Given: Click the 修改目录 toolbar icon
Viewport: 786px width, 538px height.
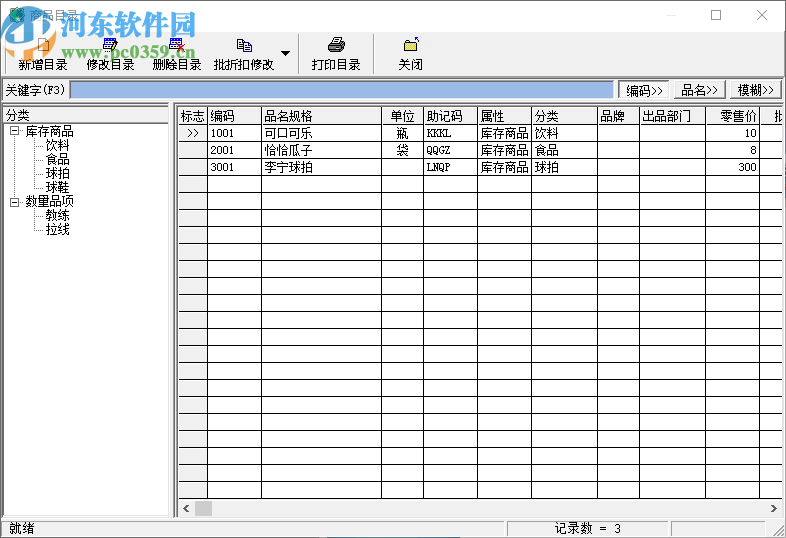Looking at the screenshot, I should coord(110,46).
